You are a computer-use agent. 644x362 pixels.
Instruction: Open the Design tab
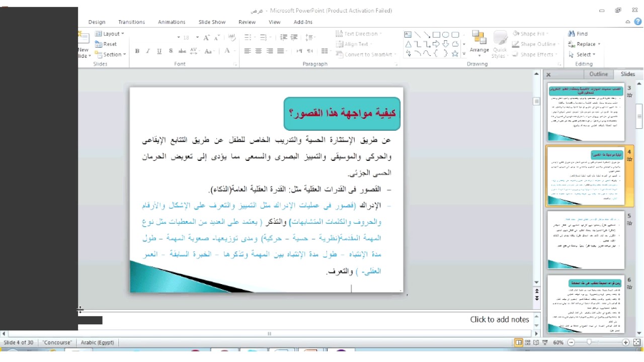pyautogui.click(x=97, y=22)
